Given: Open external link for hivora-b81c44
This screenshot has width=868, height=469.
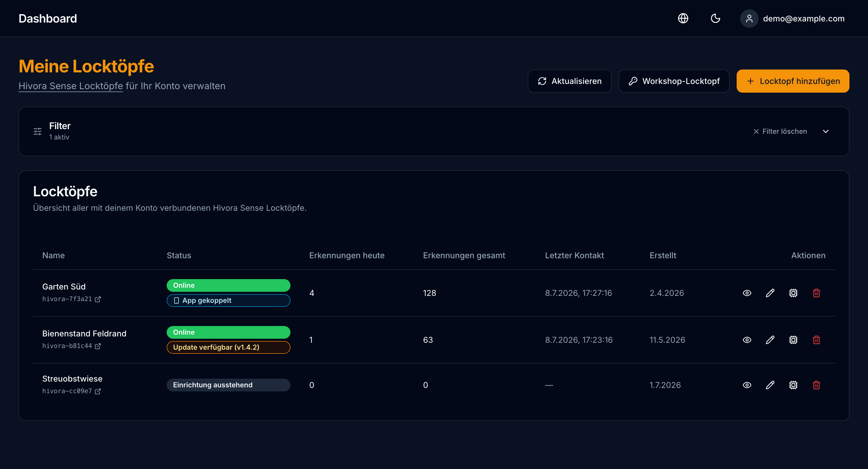Looking at the screenshot, I should pyautogui.click(x=98, y=346).
